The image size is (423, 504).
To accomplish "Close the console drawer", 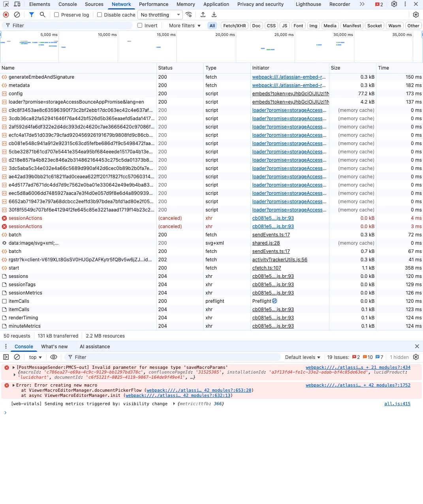I will (417, 346).
